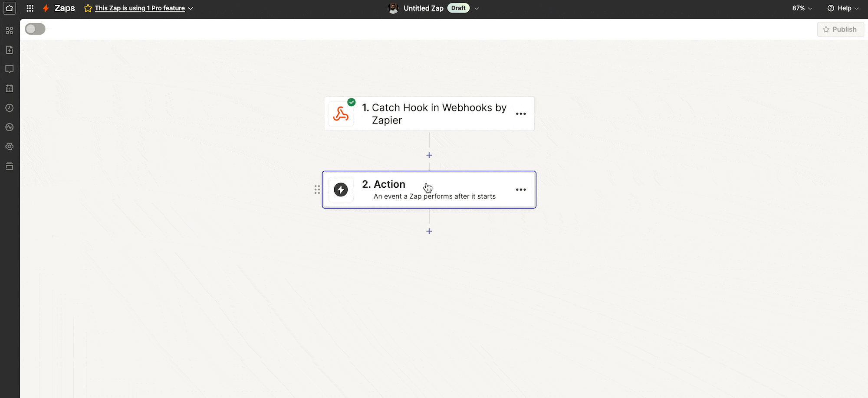Image resolution: width=868 pixels, height=398 pixels.
Task: Click the home icon in the top bar
Action: [9, 8]
